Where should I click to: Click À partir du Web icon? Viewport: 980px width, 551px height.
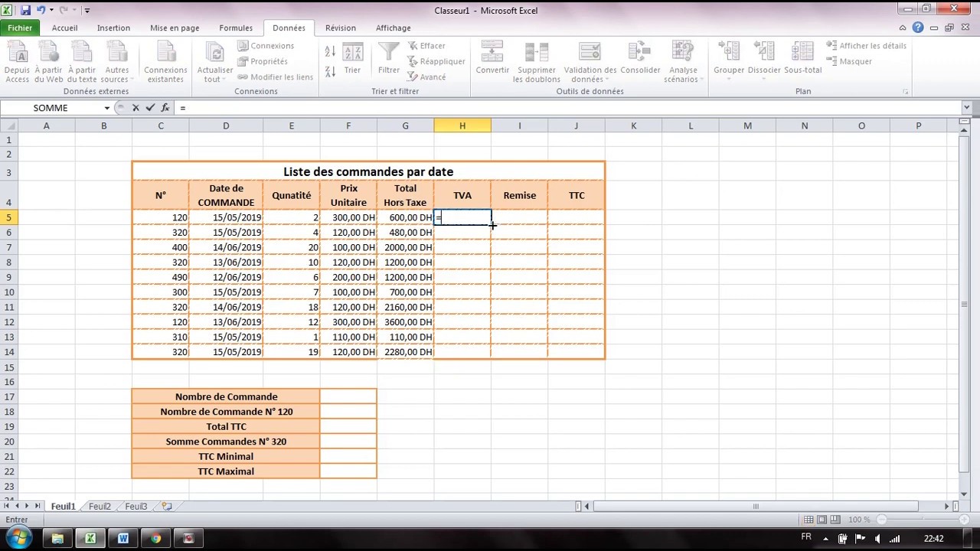point(49,62)
